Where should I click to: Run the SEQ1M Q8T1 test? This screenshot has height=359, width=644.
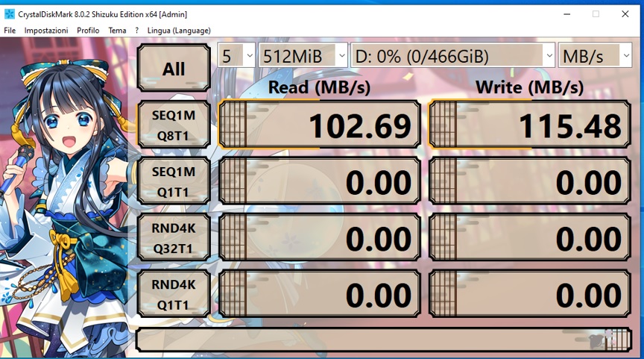[x=174, y=125]
